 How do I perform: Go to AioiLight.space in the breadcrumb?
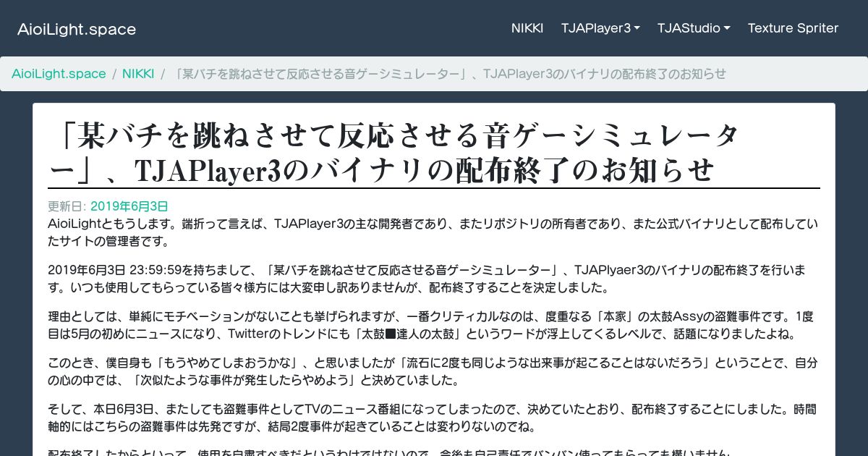[x=59, y=74]
